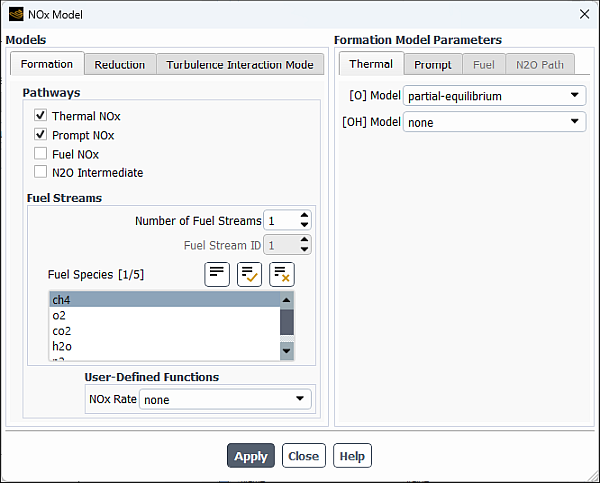Enable N2O Intermediate pathway
The image size is (600, 483).
[41, 172]
